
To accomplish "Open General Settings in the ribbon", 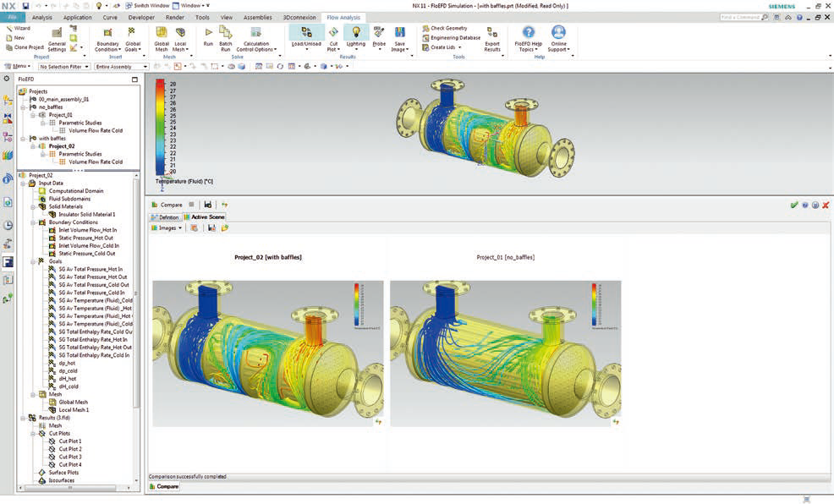I will pyautogui.click(x=57, y=34).
